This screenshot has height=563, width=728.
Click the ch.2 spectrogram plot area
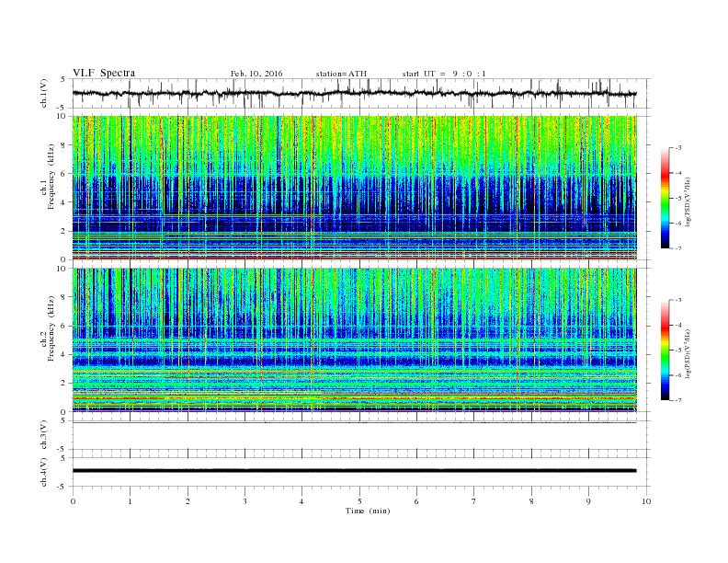click(x=354, y=340)
